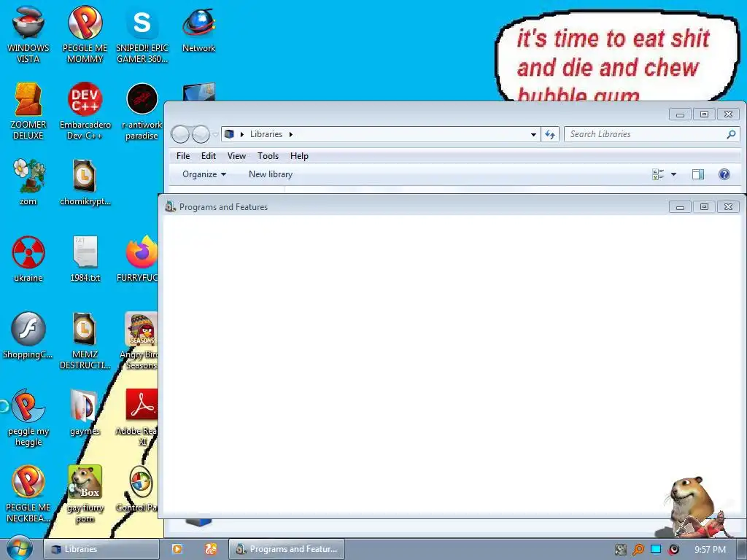The width and height of the screenshot is (747, 560).
Task: Click Libraries text in address bar
Action: [266, 134]
